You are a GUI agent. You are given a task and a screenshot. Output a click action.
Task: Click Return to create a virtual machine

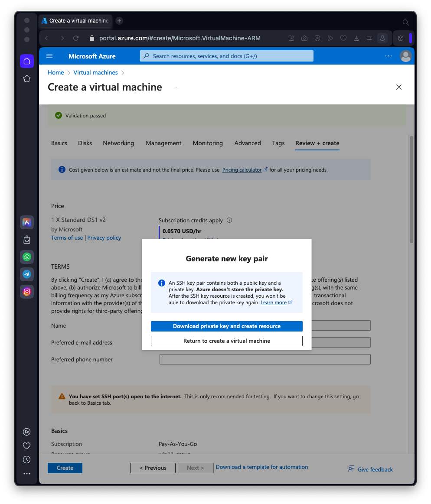(x=227, y=341)
